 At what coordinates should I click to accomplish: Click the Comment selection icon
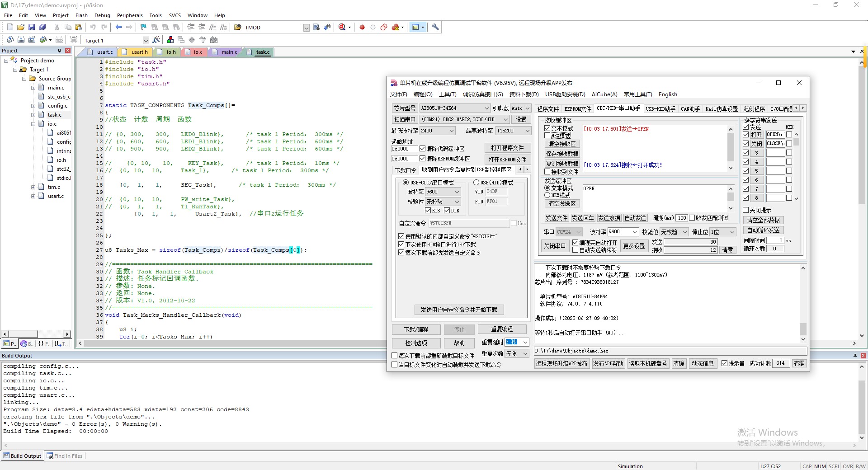pyautogui.click(x=213, y=27)
